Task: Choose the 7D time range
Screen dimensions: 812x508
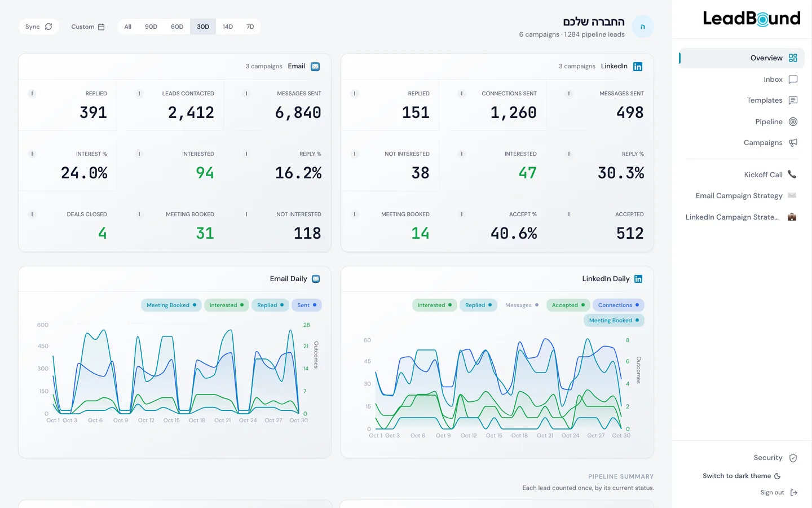Action: (250, 27)
